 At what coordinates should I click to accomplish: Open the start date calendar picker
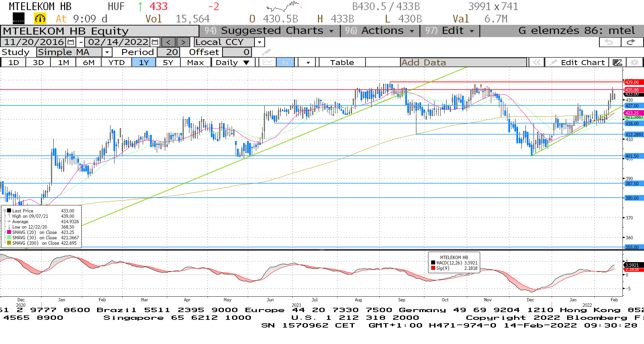(x=71, y=42)
